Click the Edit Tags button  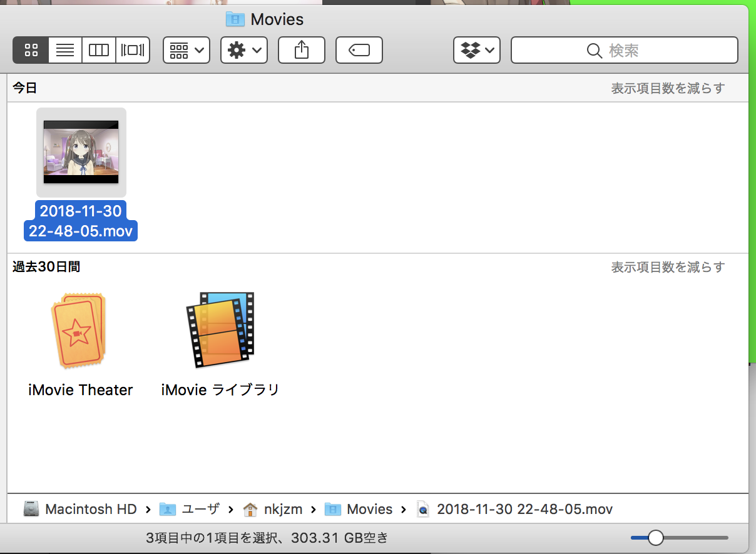tap(359, 50)
